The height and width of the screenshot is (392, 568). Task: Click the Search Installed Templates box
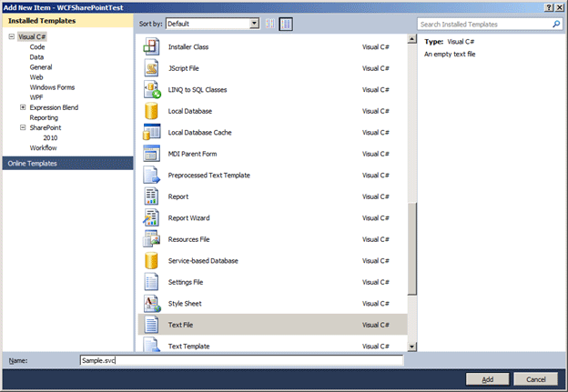click(490, 25)
